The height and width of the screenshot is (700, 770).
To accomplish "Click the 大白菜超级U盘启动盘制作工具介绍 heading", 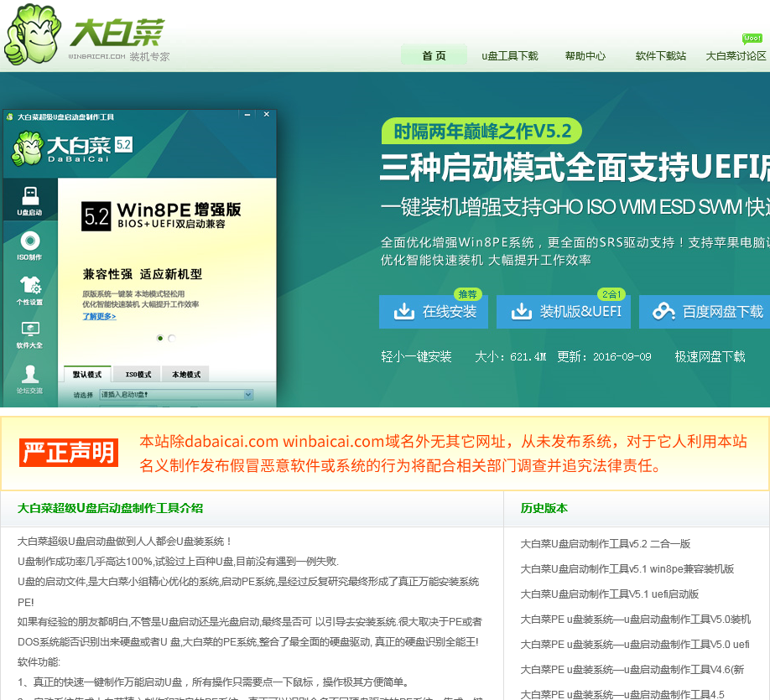I will pos(110,508).
